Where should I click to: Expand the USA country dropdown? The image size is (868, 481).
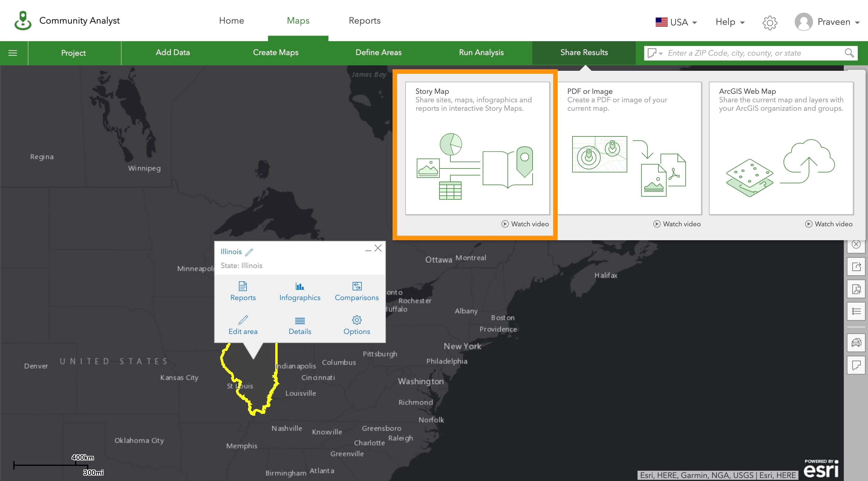(676, 22)
